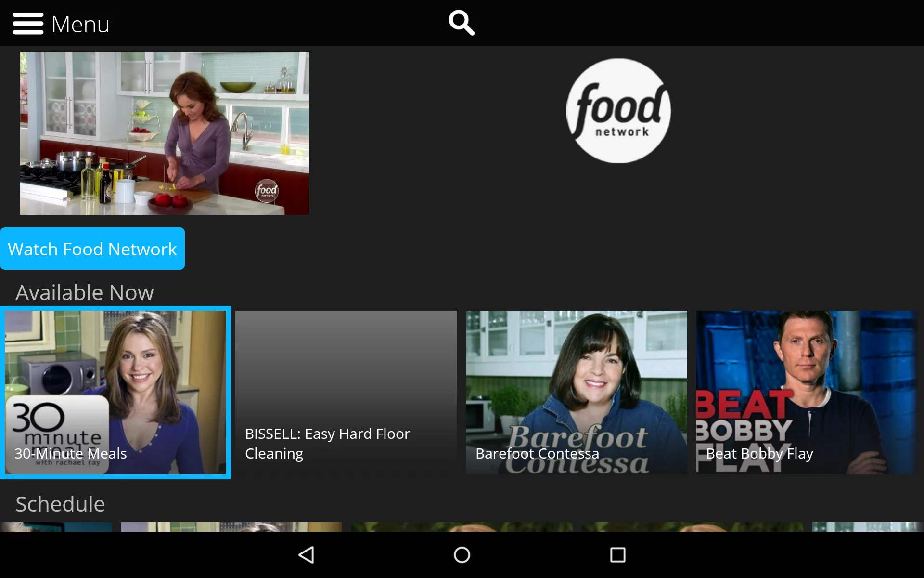The width and height of the screenshot is (924, 578).
Task: Select BISSELL: Easy Hard Floor Cleaning
Action: coord(346,393)
